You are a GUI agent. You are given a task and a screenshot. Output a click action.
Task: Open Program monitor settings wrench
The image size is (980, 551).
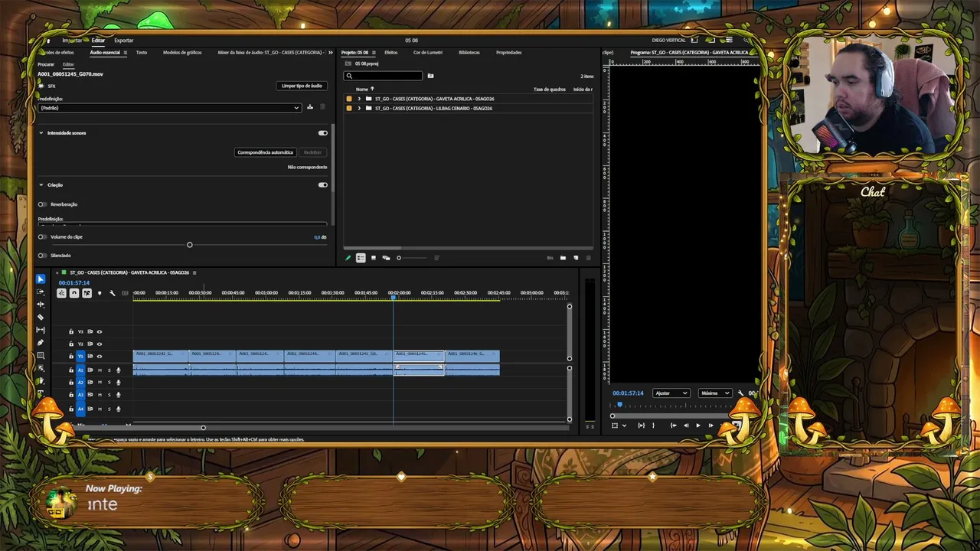coord(740,393)
